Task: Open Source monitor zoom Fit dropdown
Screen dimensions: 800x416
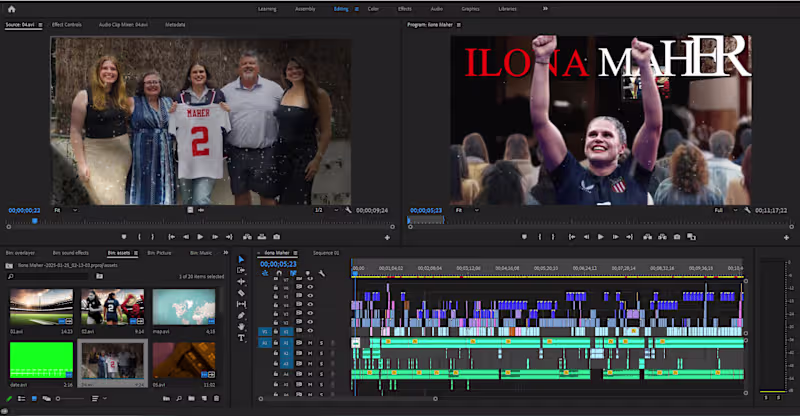Action: click(66, 210)
